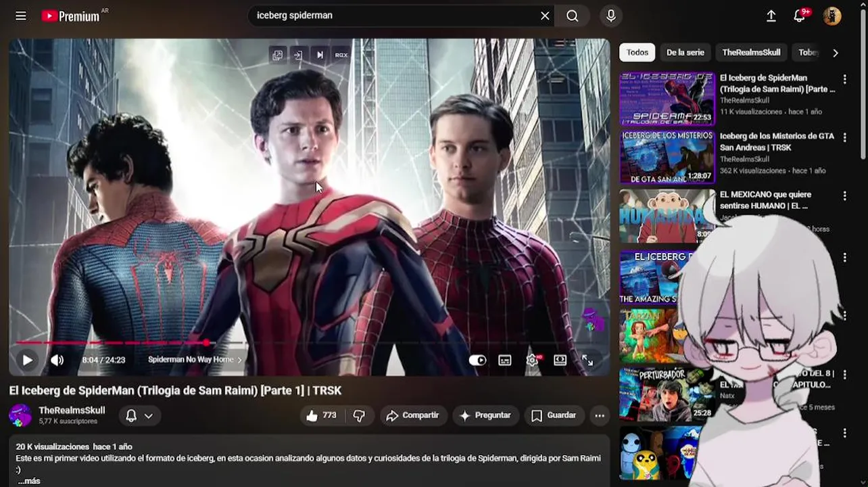This screenshot has height=487, width=868.
Task: Open TheRealmsSkull channel name link
Action: click(72, 411)
